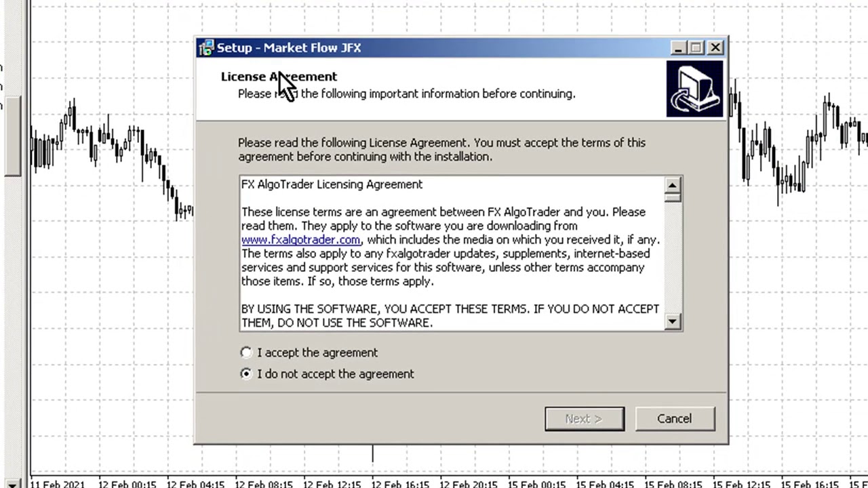Click the Cancel button in the setup dialog

(675, 419)
